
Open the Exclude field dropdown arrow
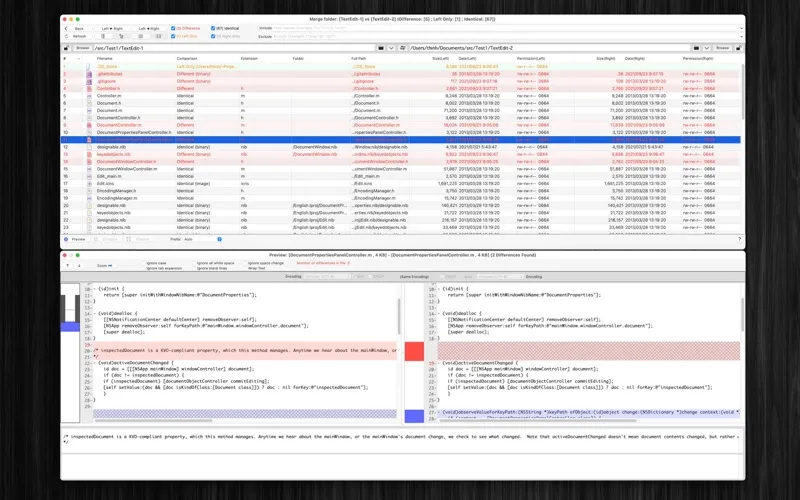(x=741, y=36)
